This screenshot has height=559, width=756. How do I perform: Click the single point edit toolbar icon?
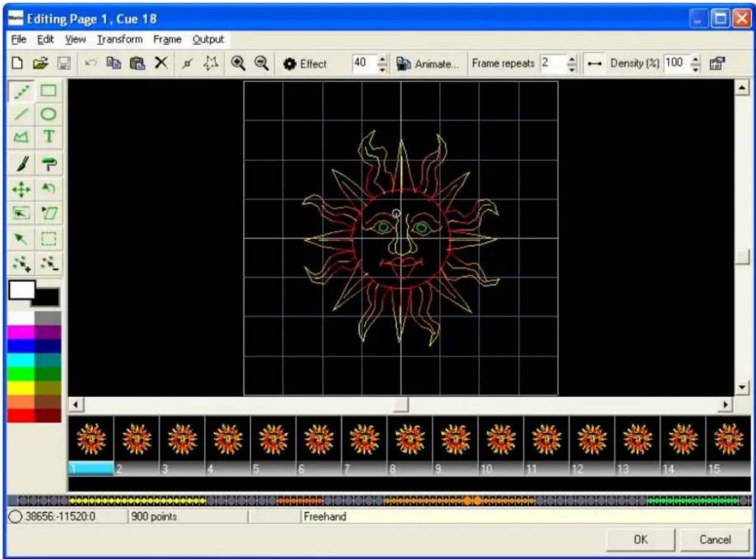(186, 63)
